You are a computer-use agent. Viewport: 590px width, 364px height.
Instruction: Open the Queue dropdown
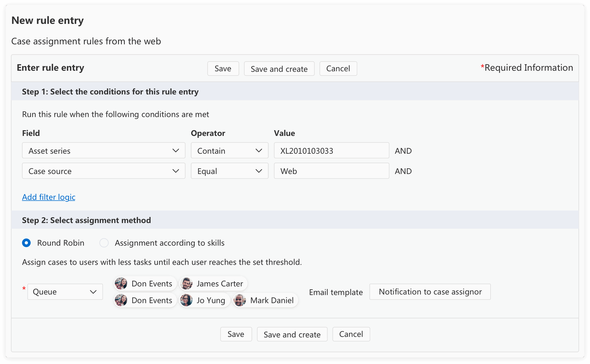pos(65,292)
